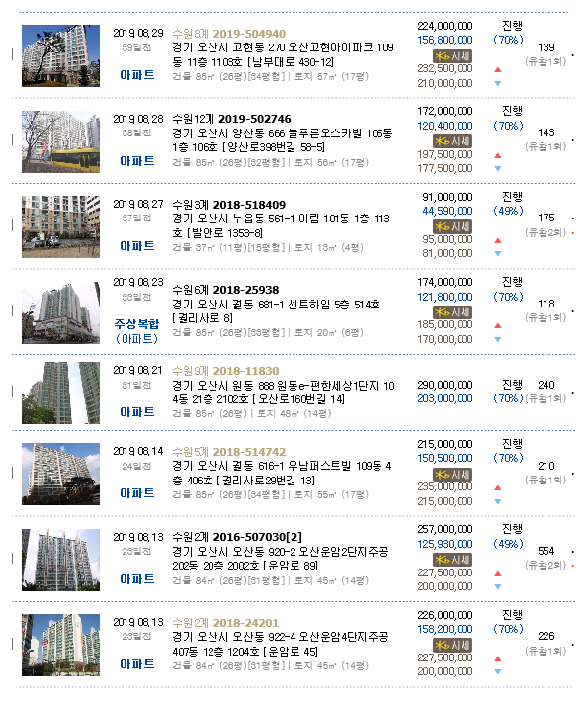Click address 오산동 920-2 오산운암2단지주공

[281, 558]
